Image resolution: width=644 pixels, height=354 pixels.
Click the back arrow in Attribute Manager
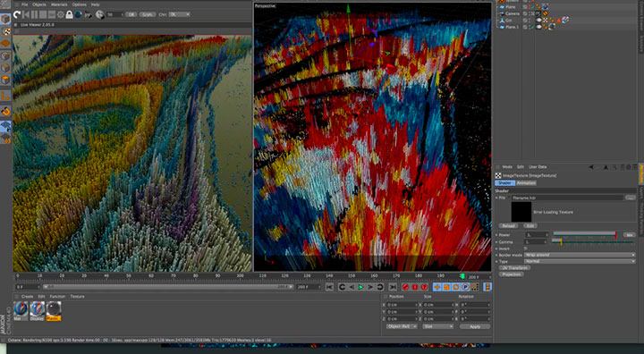click(x=591, y=167)
